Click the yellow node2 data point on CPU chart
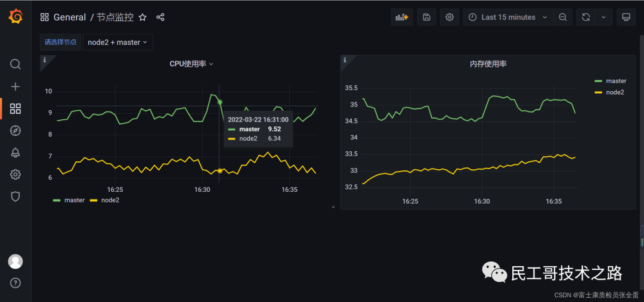644x302 pixels. pos(219,171)
